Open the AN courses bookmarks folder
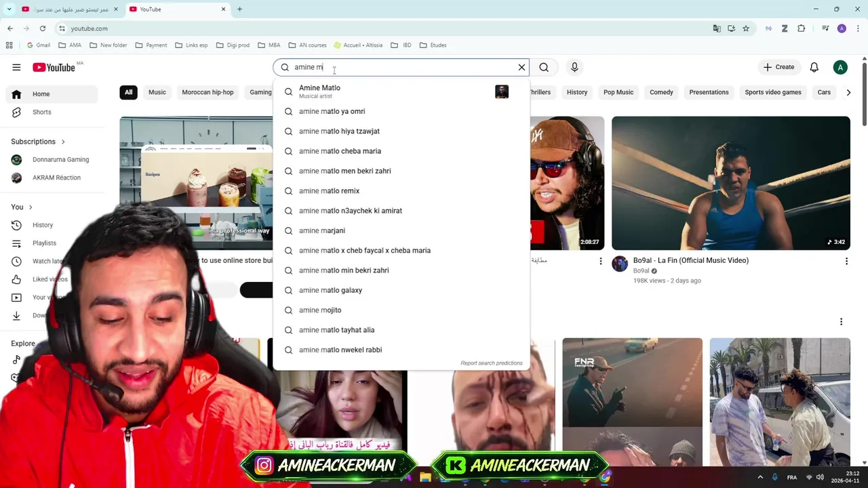The image size is (868, 488). click(x=307, y=45)
